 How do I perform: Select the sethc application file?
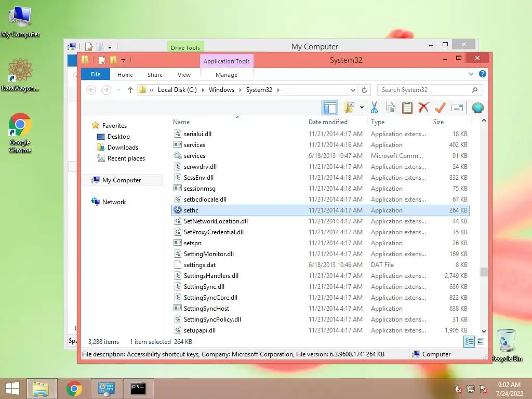(x=320, y=210)
